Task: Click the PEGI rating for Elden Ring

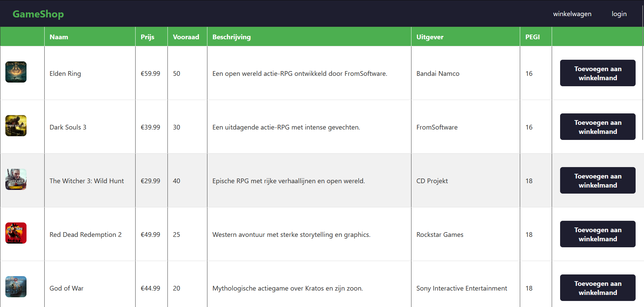Action: coord(529,73)
